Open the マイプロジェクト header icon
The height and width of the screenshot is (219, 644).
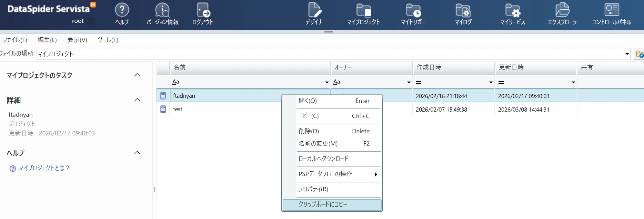[x=363, y=10]
